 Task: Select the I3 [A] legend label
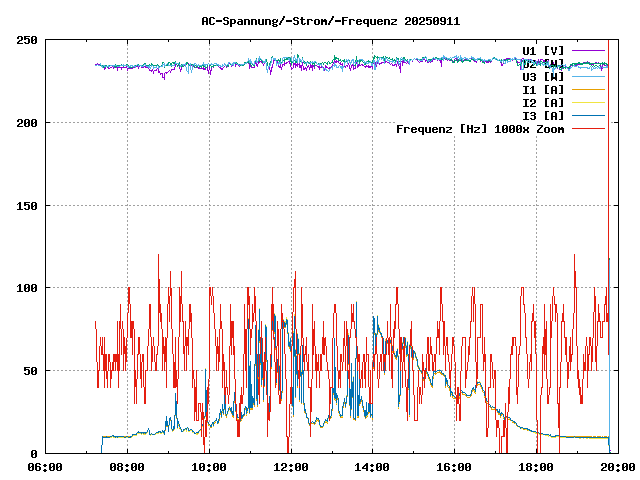coord(543,115)
